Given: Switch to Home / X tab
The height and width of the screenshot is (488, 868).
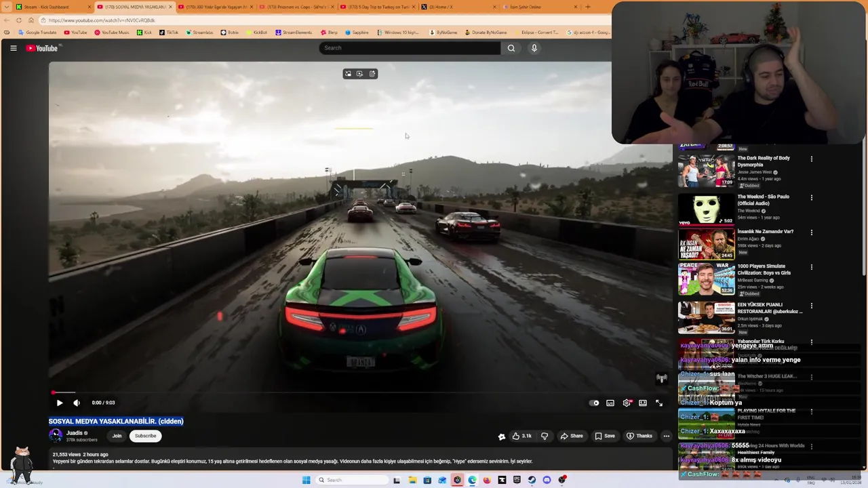Looking at the screenshot, I should [x=458, y=7].
